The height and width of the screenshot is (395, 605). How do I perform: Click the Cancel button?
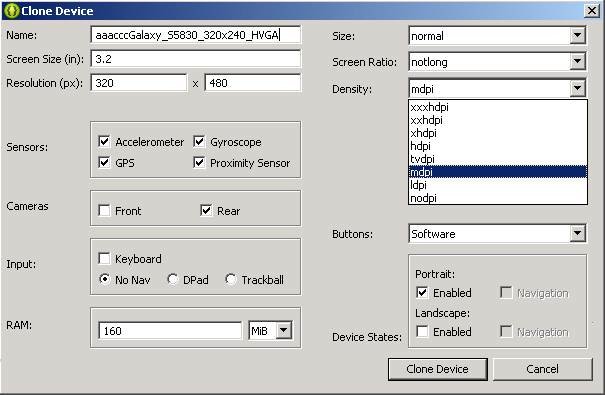click(542, 369)
